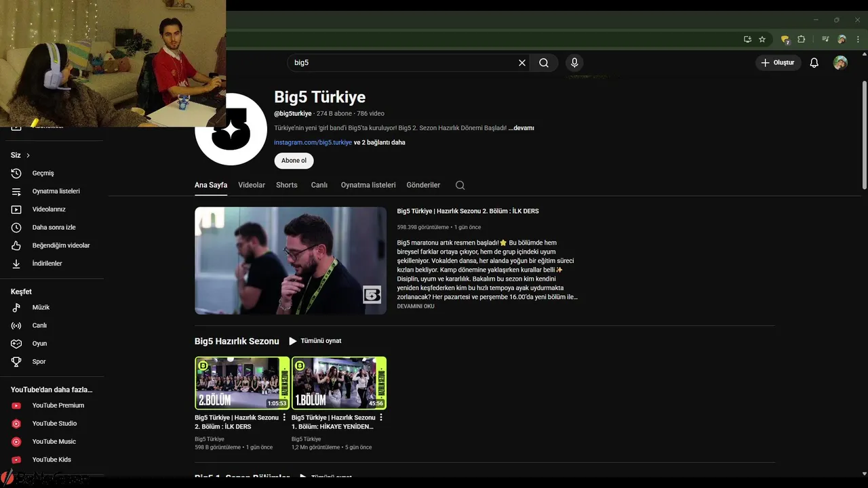Open options menu for 1. Bölüm video
This screenshot has height=488, width=868.
pos(381,418)
